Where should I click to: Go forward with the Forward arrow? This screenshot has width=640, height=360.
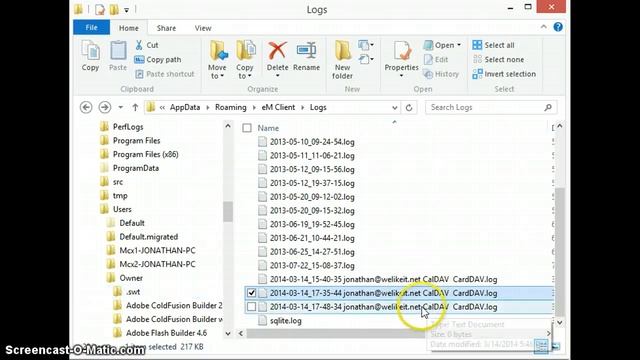point(105,107)
